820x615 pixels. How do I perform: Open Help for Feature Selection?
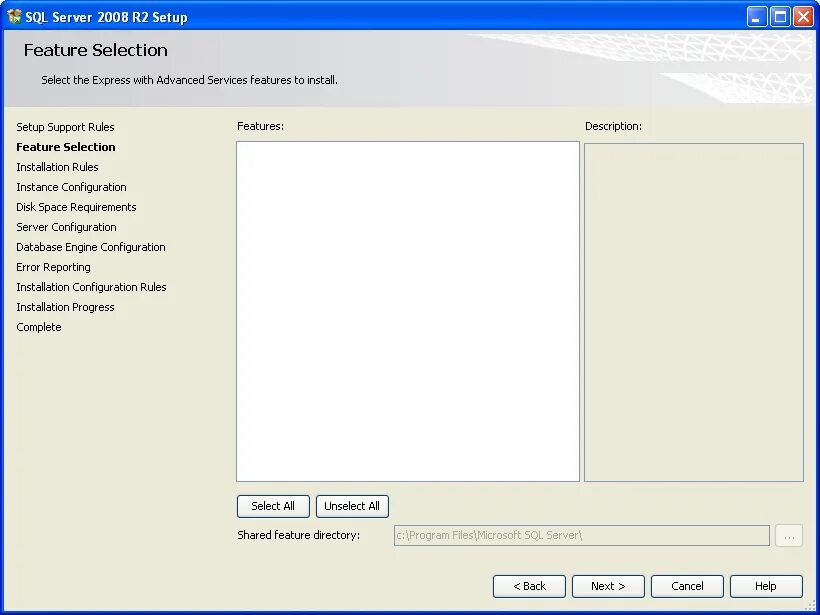click(x=766, y=586)
